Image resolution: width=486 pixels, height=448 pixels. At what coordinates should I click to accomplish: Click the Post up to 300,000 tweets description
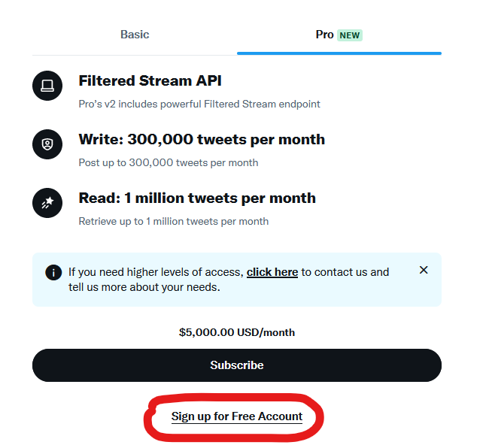(169, 163)
